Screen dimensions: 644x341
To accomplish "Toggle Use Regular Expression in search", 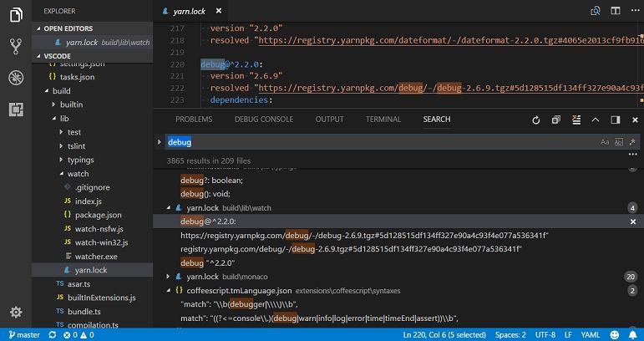I will [x=632, y=142].
